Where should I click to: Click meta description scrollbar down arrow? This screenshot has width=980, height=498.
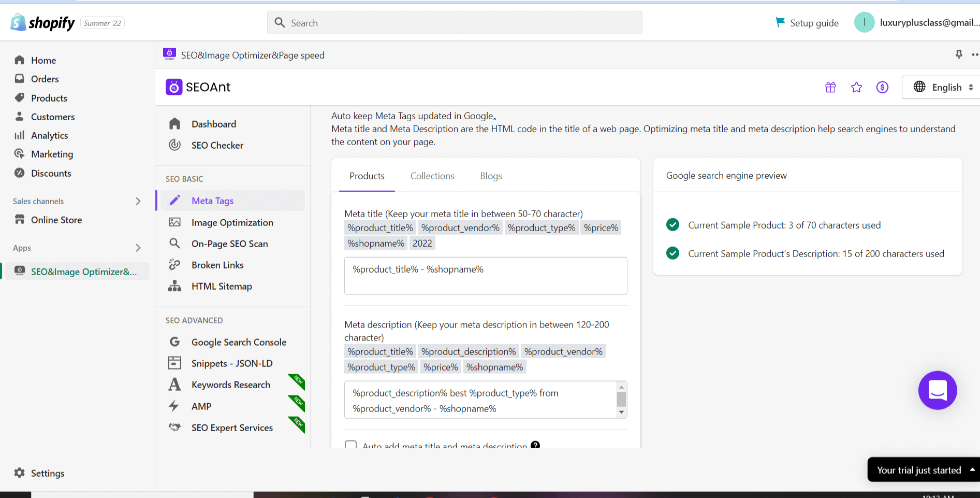(621, 412)
